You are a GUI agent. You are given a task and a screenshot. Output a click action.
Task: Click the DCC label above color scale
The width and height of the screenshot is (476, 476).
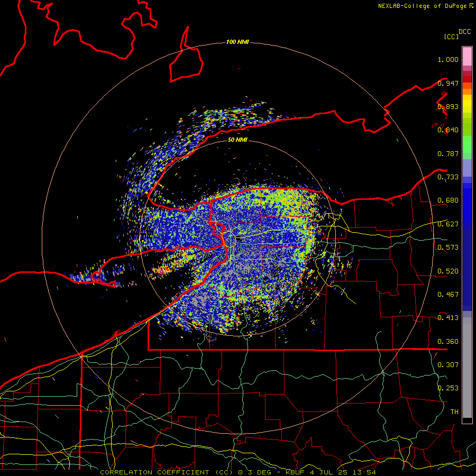click(x=465, y=32)
